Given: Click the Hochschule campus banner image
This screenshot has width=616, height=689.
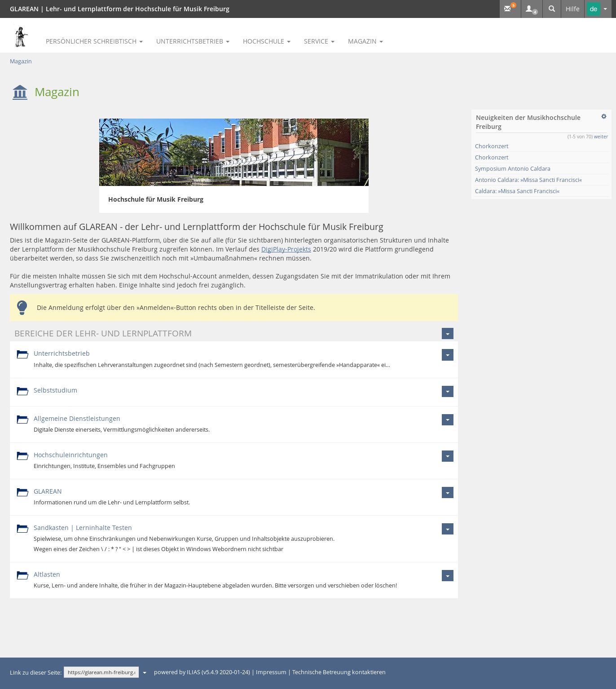Looking at the screenshot, I should point(234,152).
